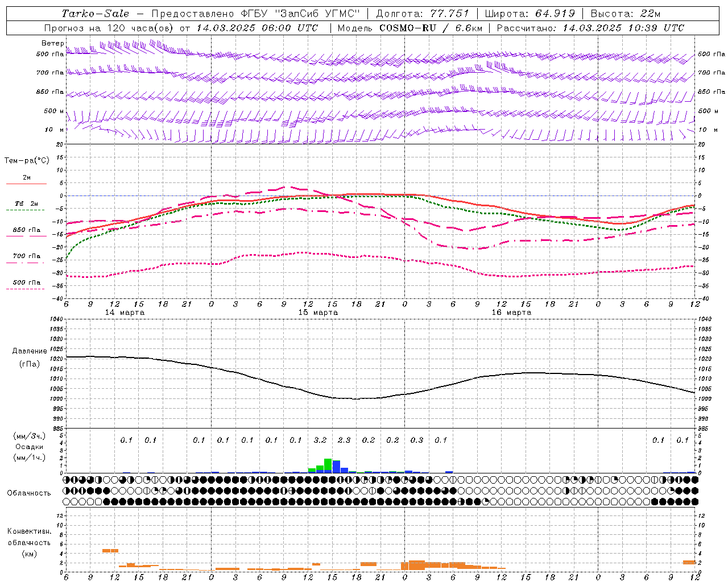Screen dimensions: 728x582
Task: Click the "16 марта" date label
Action: (511, 312)
